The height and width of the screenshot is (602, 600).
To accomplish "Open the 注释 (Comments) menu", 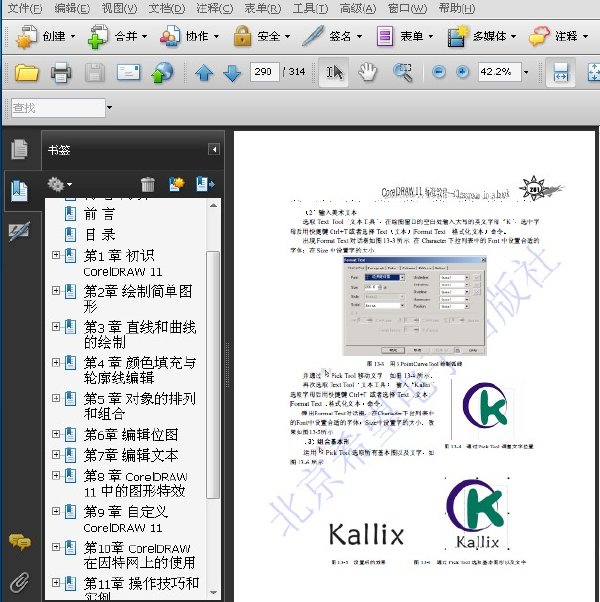I will pos(215,8).
